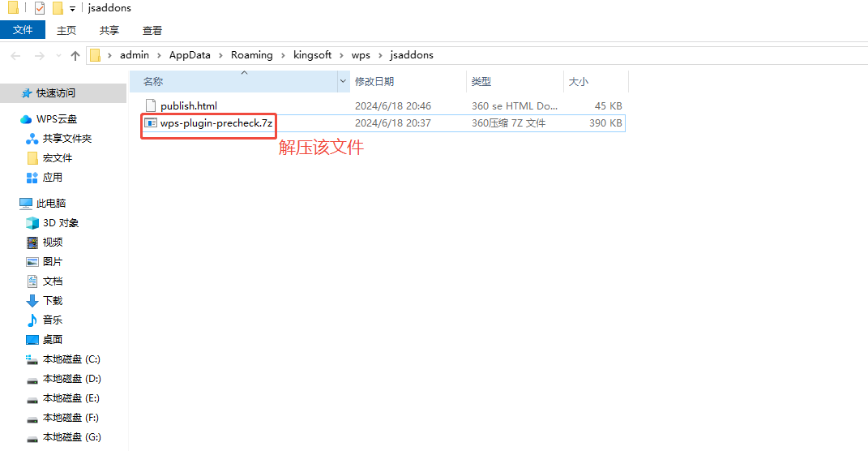
Task: Click the wps-plugin-precheck.7z archive icon
Action: click(151, 123)
